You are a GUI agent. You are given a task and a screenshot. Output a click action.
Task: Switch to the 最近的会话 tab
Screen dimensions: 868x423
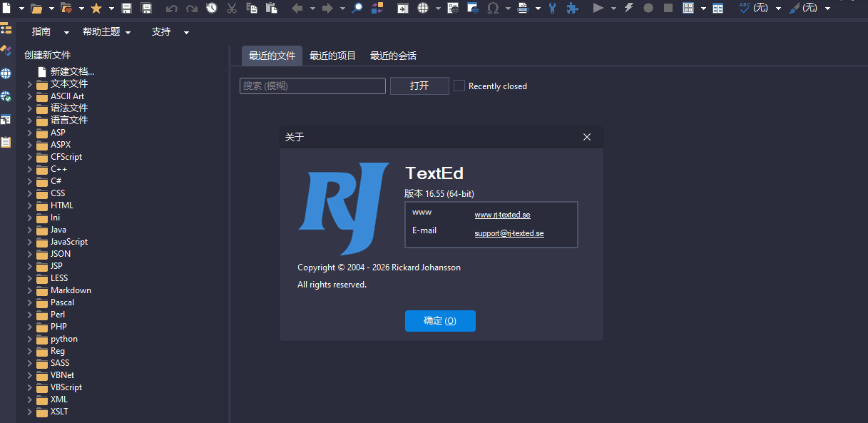click(x=393, y=56)
